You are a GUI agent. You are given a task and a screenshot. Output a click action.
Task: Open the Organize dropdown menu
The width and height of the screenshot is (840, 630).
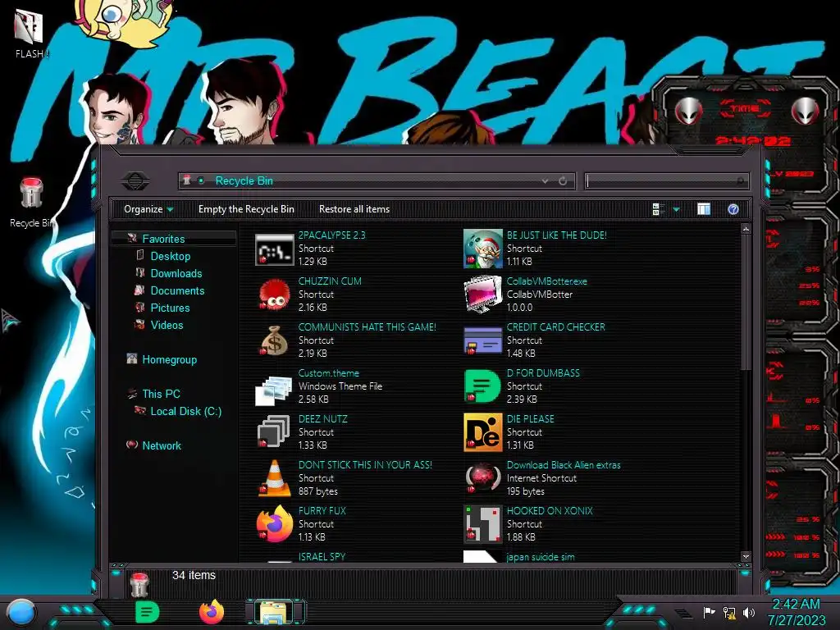[x=148, y=209]
